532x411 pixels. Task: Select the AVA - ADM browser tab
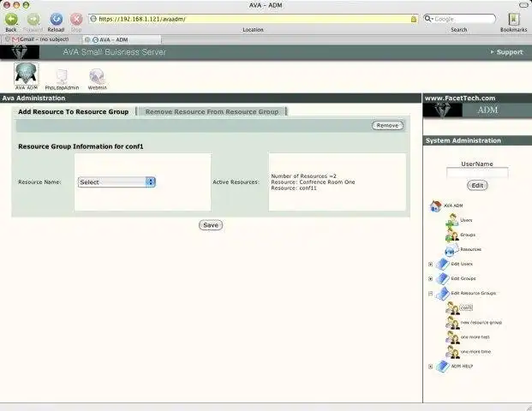click(122, 39)
